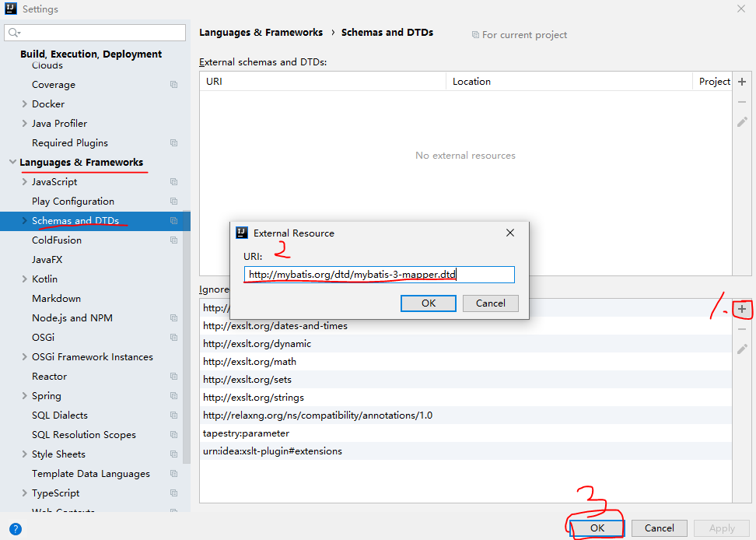
Task: Click the minus icon to remove external resources
Action: pyautogui.click(x=742, y=101)
